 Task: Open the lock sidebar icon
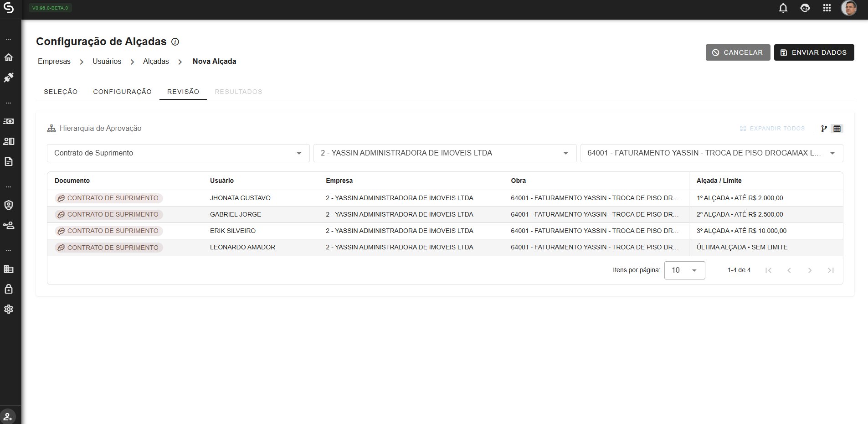[9, 289]
